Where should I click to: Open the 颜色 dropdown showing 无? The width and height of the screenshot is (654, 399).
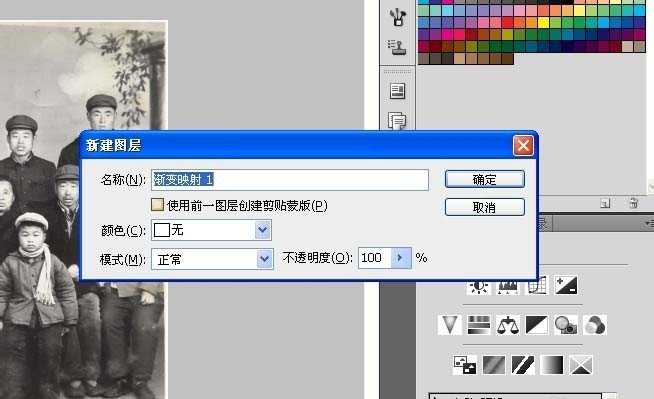tap(211, 230)
